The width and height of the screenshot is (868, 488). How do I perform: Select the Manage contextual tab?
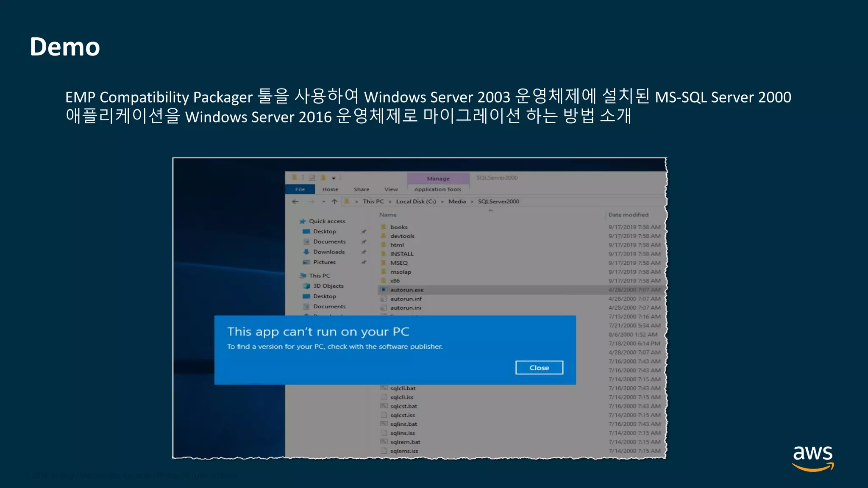click(x=438, y=178)
